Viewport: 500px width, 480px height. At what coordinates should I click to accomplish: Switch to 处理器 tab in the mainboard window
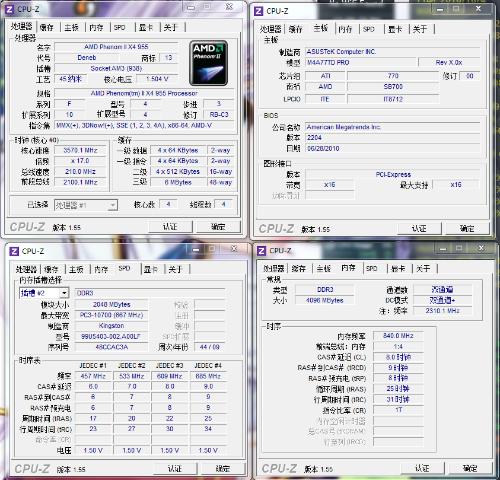[271, 29]
